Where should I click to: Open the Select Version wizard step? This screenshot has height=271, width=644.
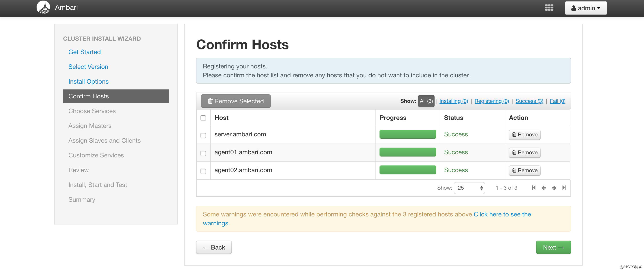[88, 67]
